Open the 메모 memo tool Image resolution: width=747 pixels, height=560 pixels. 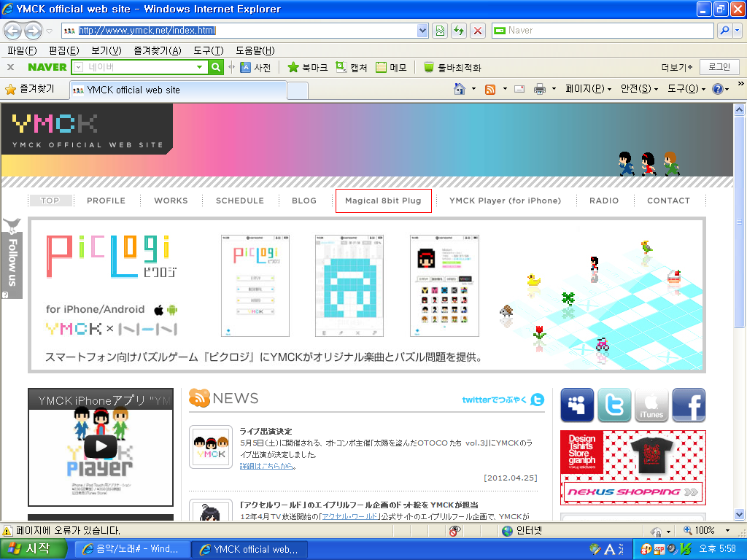pyautogui.click(x=391, y=68)
